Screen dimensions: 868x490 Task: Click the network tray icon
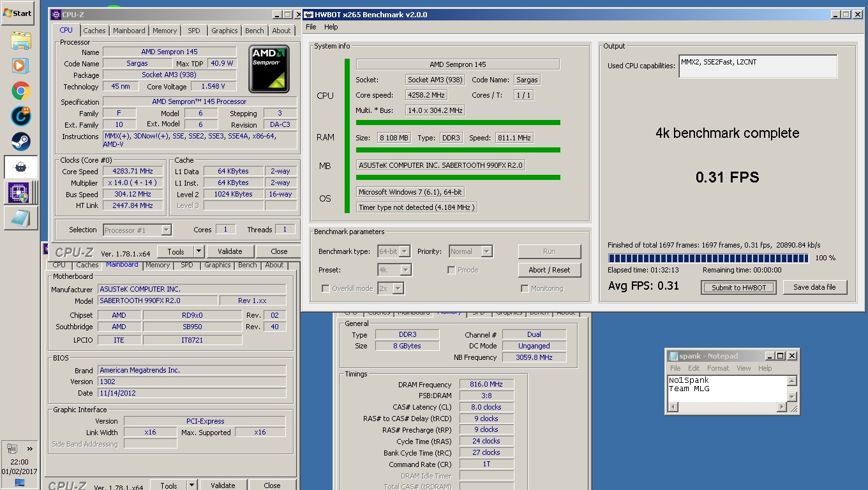click(11, 449)
